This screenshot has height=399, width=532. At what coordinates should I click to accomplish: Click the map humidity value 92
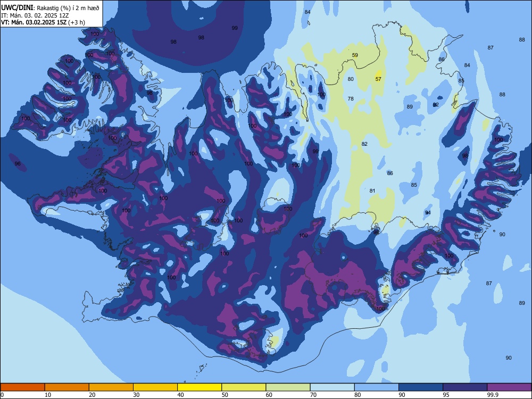pyautogui.click(x=436, y=104)
